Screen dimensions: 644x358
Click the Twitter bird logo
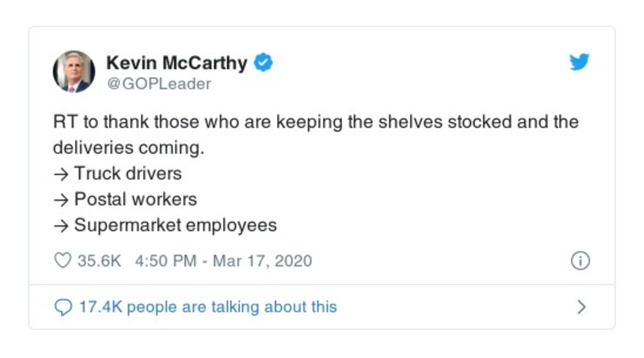tap(580, 63)
